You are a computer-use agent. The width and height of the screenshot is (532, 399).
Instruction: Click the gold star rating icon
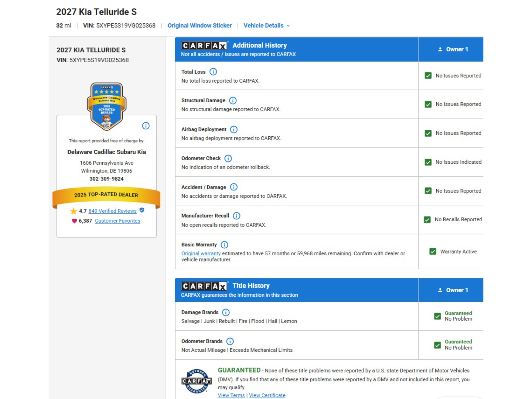pyautogui.click(x=74, y=211)
